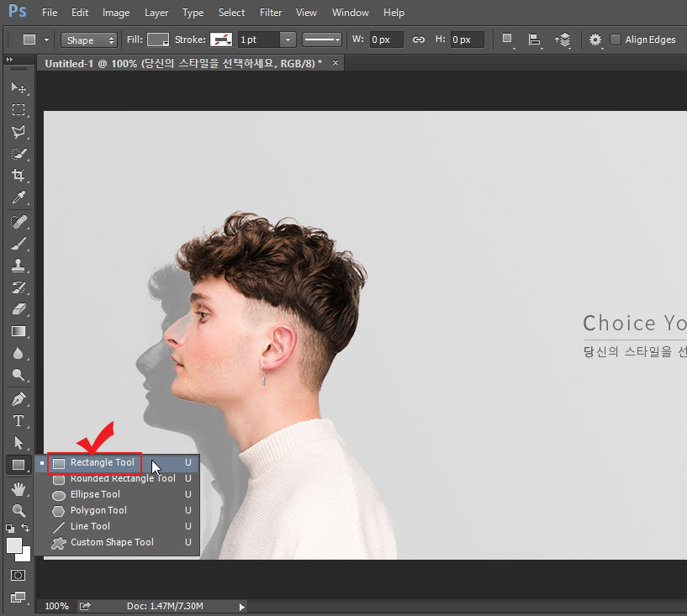Open the Shape tool mode dropdown
Image resolution: width=687 pixels, height=616 pixels.
point(89,40)
